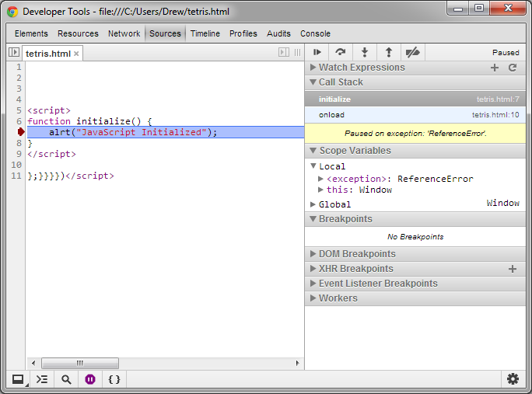Select the Sources panel
This screenshot has width=532, height=394.
[x=165, y=33]
